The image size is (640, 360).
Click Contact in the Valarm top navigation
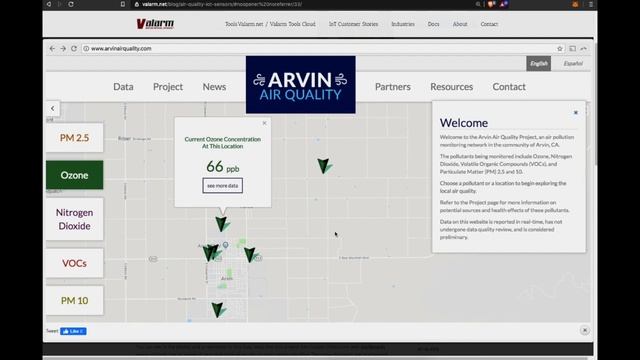click(x=489, y=24)
